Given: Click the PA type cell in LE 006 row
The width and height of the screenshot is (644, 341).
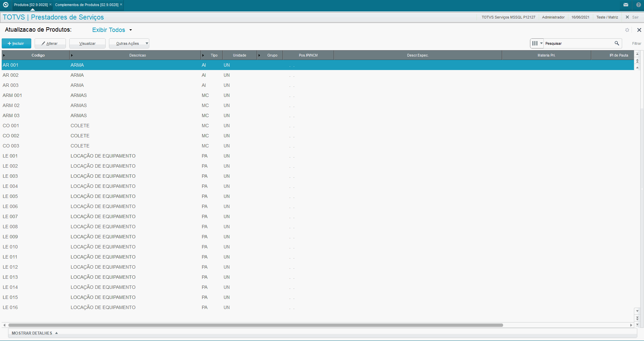Looking at the screenshot, I should pyautogui.click(x=204, y=206).
